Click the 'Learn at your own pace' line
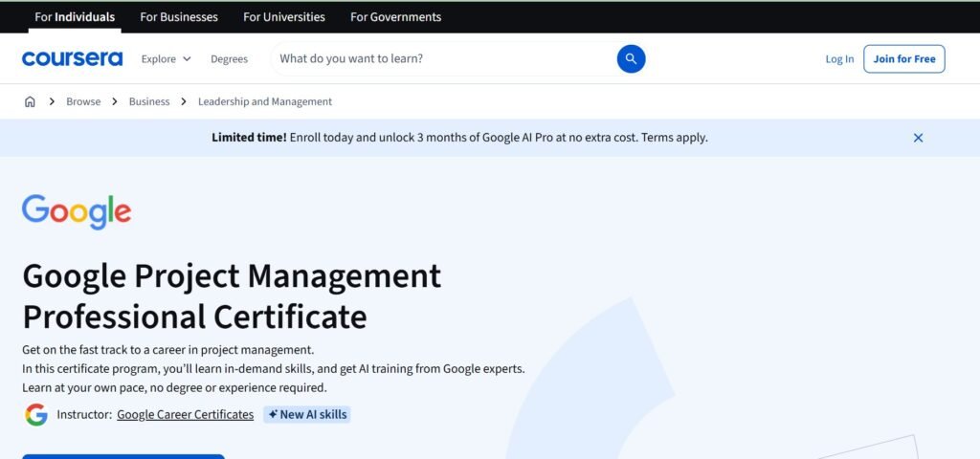 [174, 388]
